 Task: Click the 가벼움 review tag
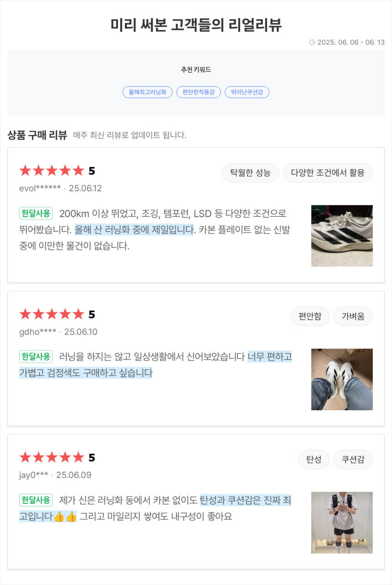click(353, 316)
